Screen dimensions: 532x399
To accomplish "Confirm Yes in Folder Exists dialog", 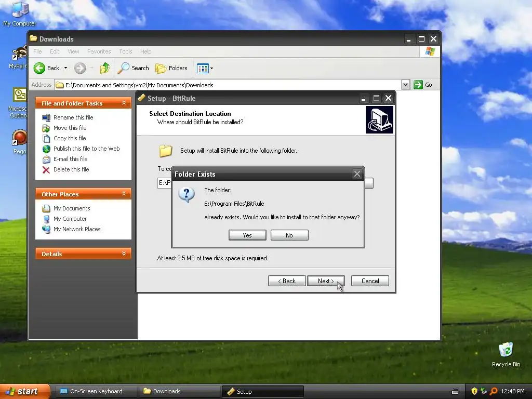I will pyautogui.click(x=247, y=235).
